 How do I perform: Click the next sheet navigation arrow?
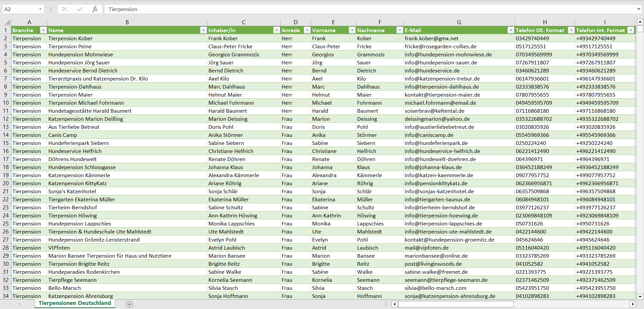click(20, 304)
